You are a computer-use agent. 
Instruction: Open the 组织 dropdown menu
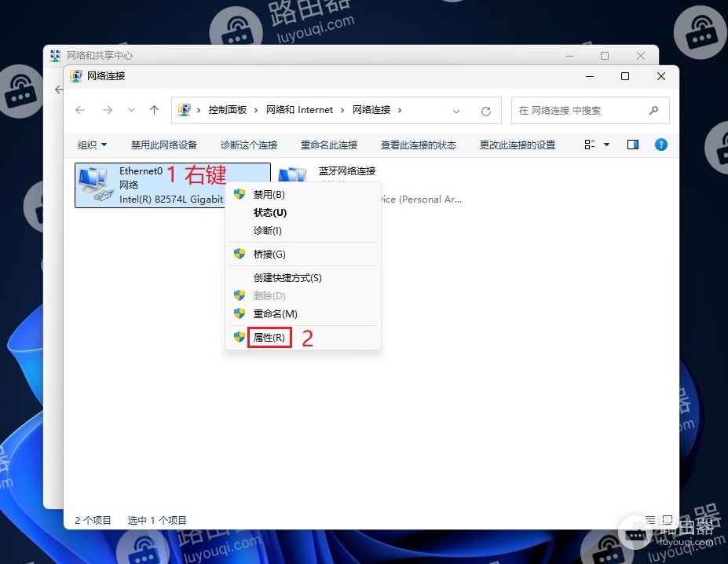(92, 145)
